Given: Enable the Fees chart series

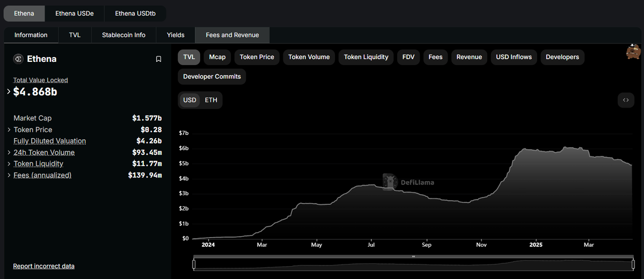Looking at the screenshot, I should point(435,57).
